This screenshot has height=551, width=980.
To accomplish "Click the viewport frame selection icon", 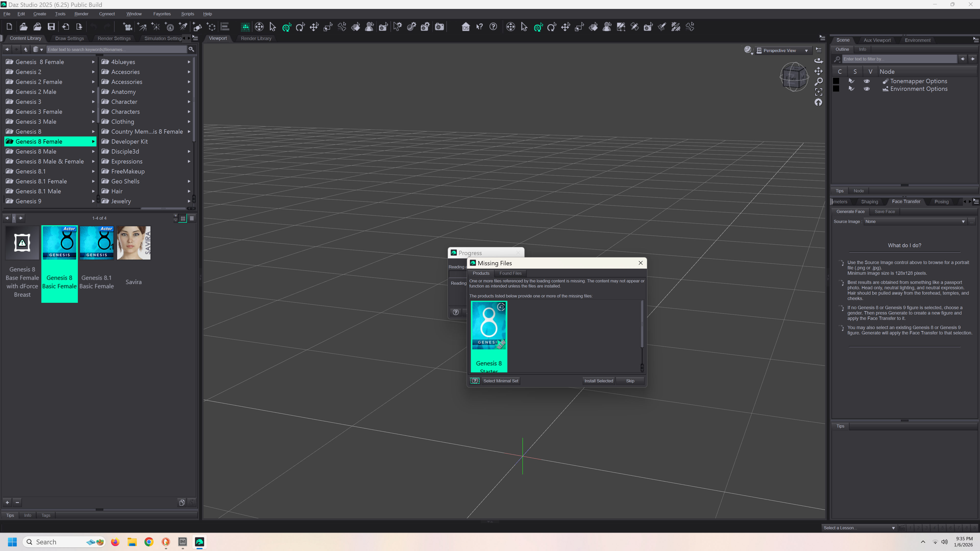I will (818, 92).
